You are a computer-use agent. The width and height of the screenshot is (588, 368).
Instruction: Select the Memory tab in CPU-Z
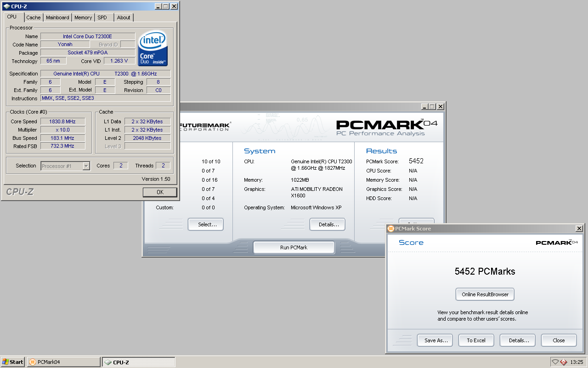pyautogui.click(x=83, y=17)
